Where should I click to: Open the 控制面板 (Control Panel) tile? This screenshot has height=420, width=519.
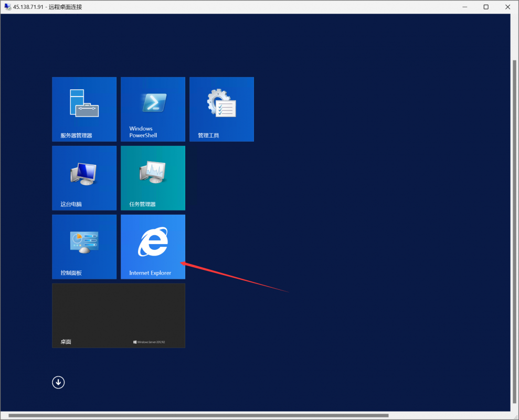click(84, 247)
